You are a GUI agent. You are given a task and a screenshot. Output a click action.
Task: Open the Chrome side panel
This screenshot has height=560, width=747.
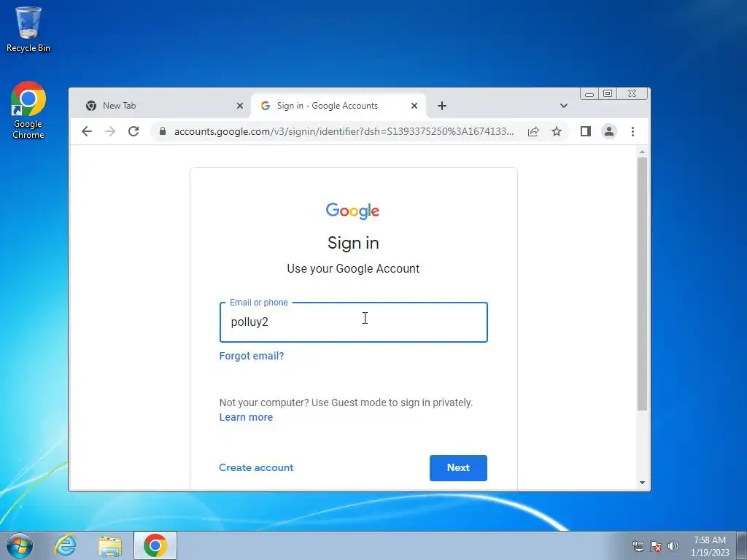pos(586,131)
